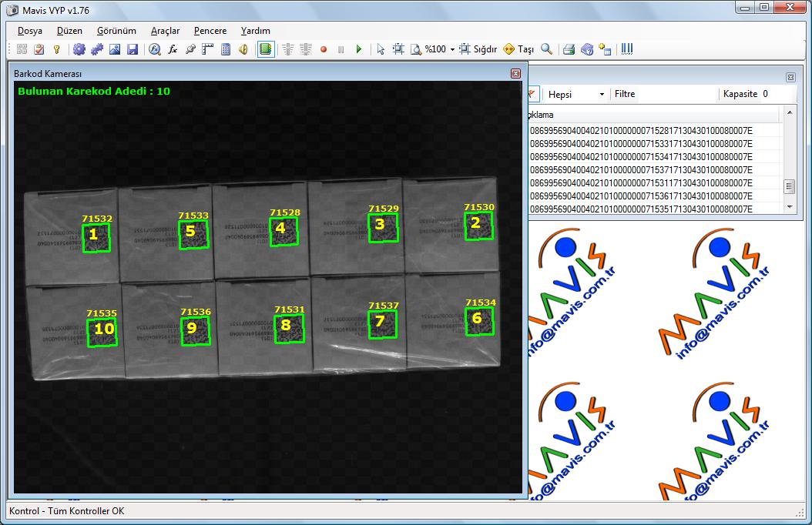Click the list scrollbar up arrow
Viewport: 812px width, 525px height.
[x=789, y=112]
